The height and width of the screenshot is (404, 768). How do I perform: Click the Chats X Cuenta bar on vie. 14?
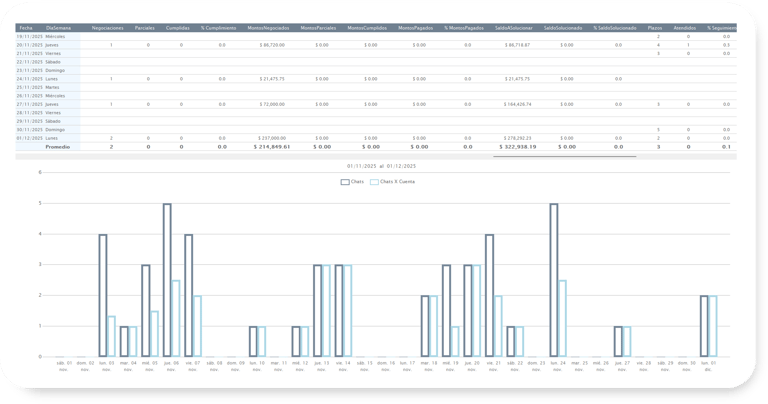coord(348,311)
